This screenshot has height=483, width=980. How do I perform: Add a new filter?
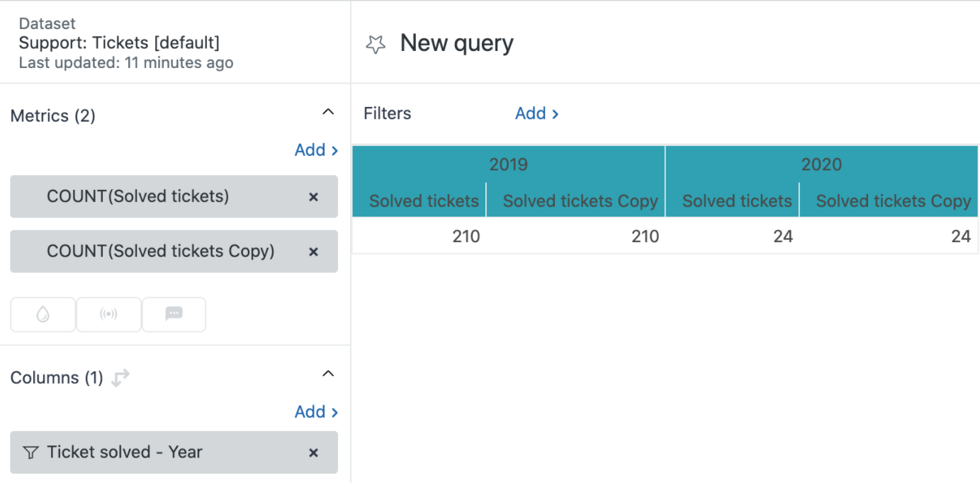coord(536,113)
